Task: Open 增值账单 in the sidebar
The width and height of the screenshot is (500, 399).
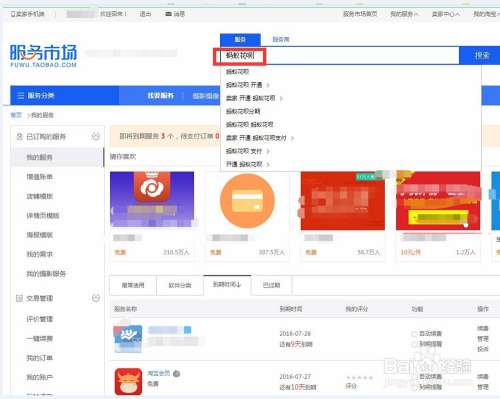Action: (40, 177)
